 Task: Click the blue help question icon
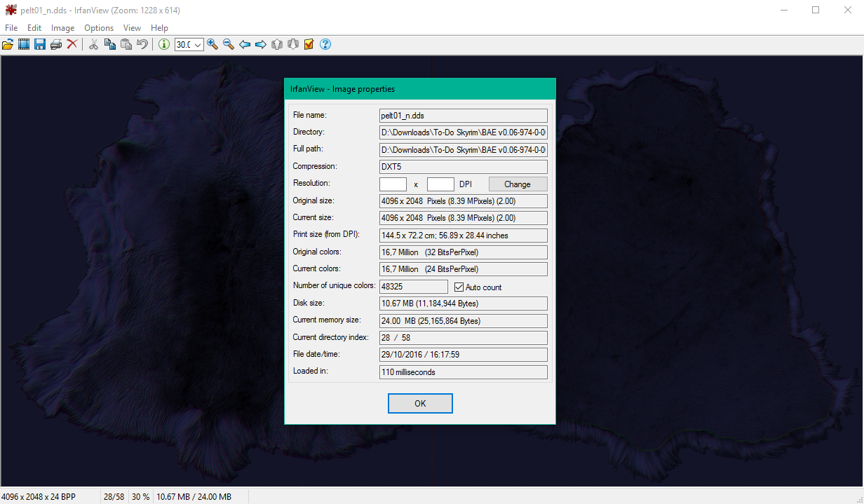pos(325,45)
